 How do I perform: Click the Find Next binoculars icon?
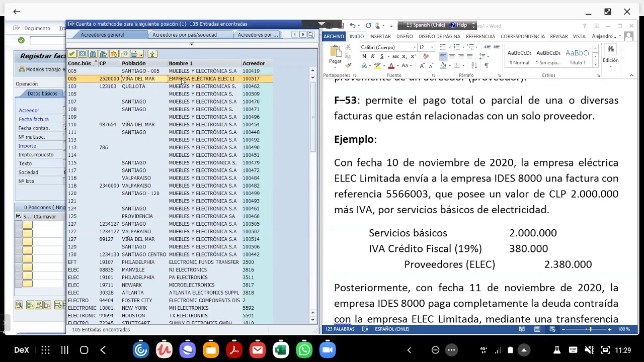pos(103,54)
